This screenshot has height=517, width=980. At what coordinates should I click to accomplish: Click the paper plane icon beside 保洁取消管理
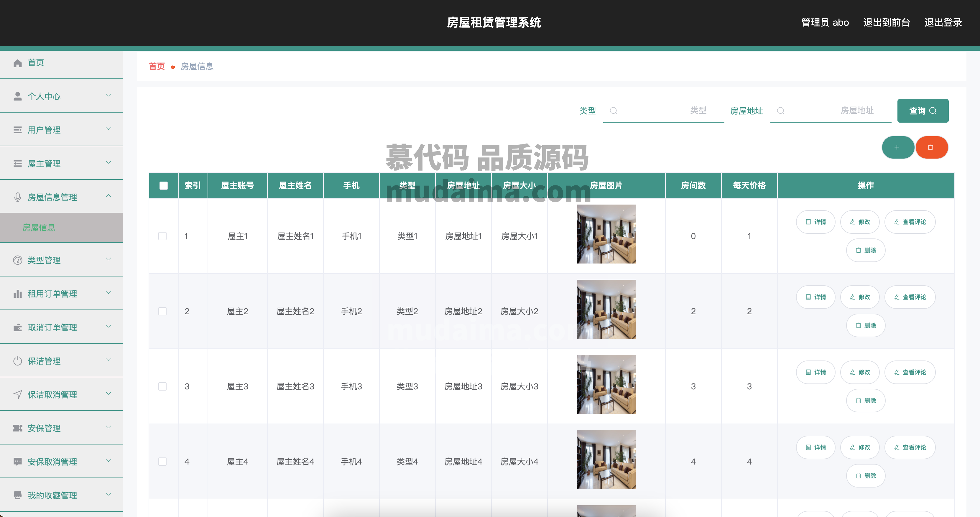[17, 394]
